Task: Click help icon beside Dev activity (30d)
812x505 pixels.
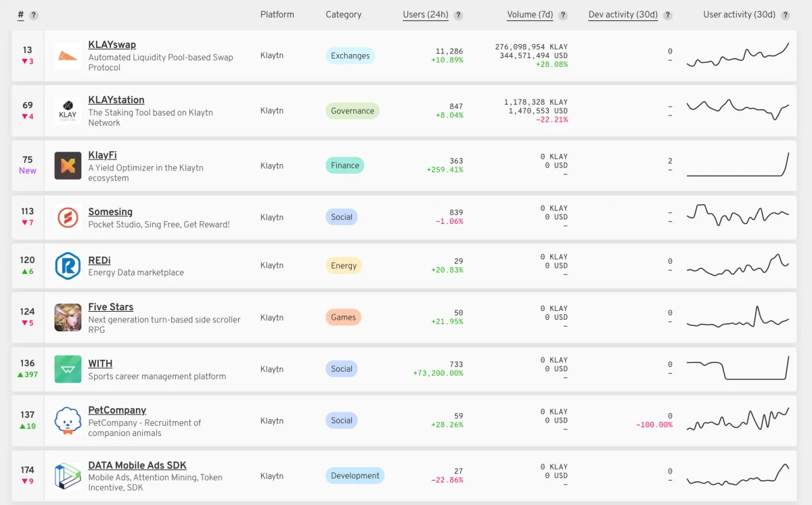Action: [x=668, y=15]
